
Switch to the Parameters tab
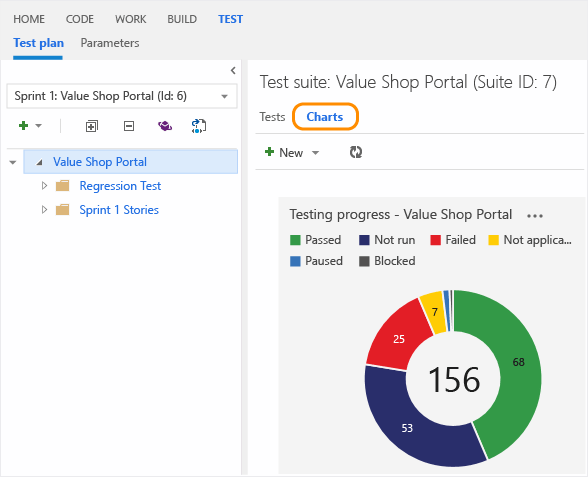coord(110,43)
